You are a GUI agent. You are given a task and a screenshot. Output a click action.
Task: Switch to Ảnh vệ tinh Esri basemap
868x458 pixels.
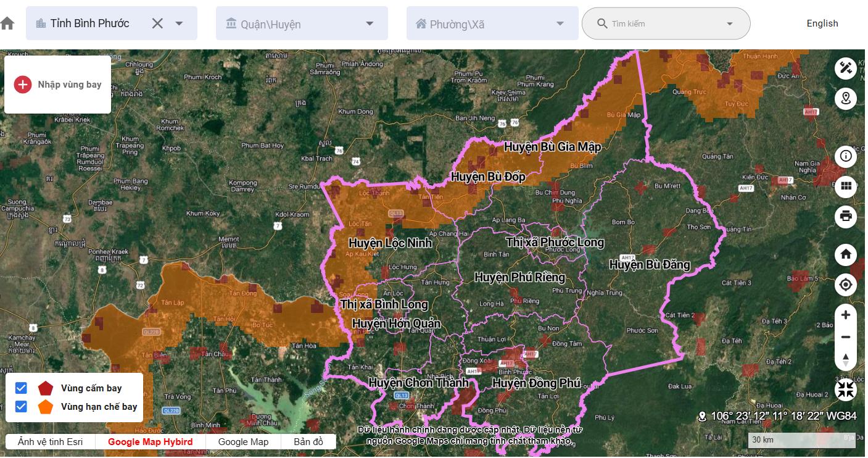pyautogui.click(x=51, y=442)
